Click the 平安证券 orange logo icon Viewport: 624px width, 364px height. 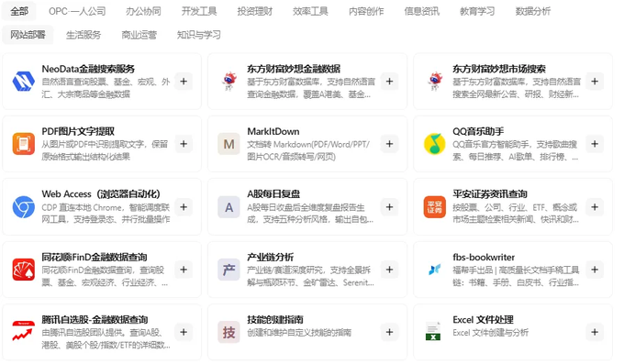pyautogui.click(x=435, y=207)
